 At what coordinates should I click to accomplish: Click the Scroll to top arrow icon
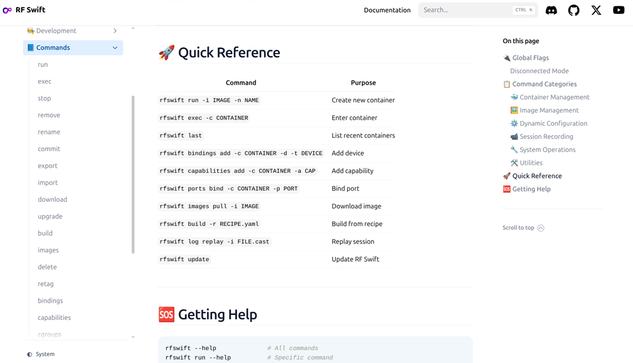tap(541, 228)
